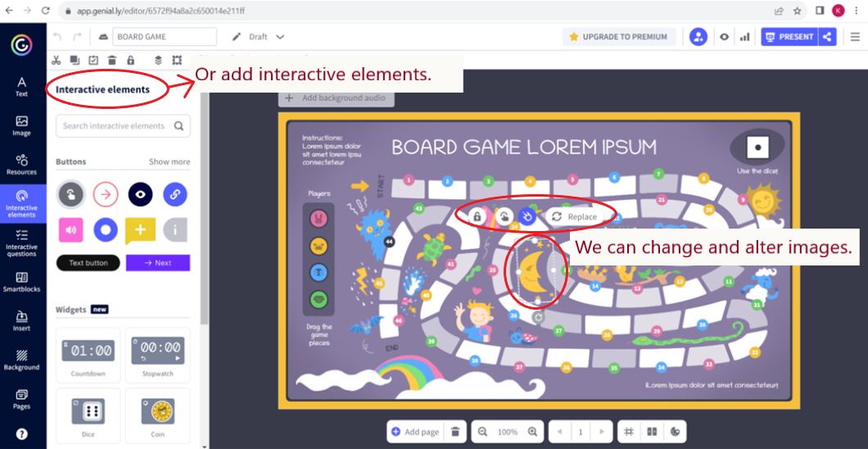868x449 pixels.
Task: Toggle the lock icon above the moon
Action: (477, 216)
